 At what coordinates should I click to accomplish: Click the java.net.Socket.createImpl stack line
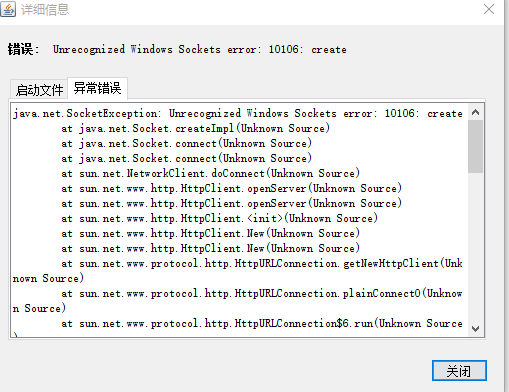pos(196,129)
